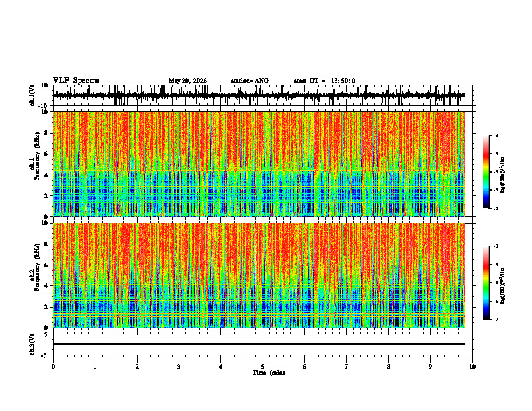Click the Time (min) axis label
532x411 pixels.
[x=269, y=373]
